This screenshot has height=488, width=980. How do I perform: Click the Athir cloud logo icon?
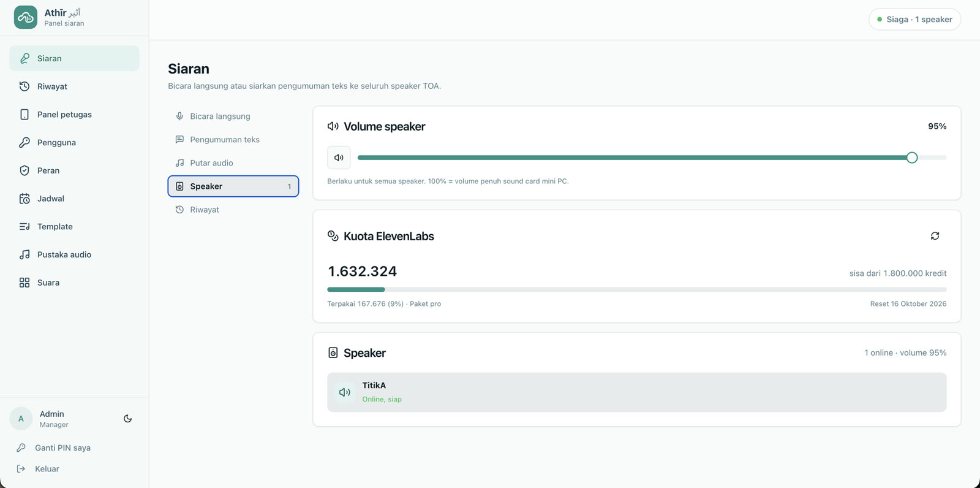[25, 17]
